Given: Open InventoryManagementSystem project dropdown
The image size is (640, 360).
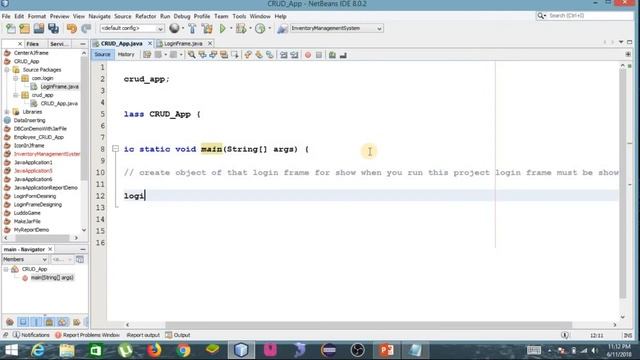Looking at the screenshot, I should pyautogui.click(x=336, y=28).
